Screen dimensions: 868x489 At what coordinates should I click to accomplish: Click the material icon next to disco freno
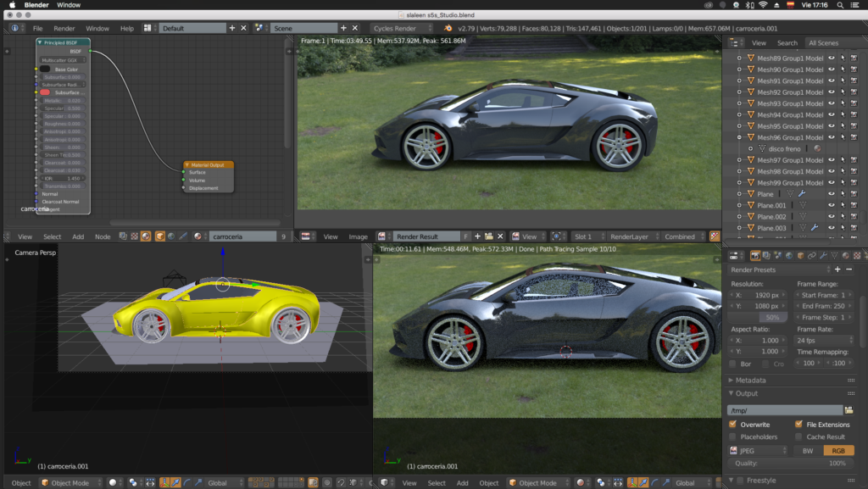click(x=818, y=148)
